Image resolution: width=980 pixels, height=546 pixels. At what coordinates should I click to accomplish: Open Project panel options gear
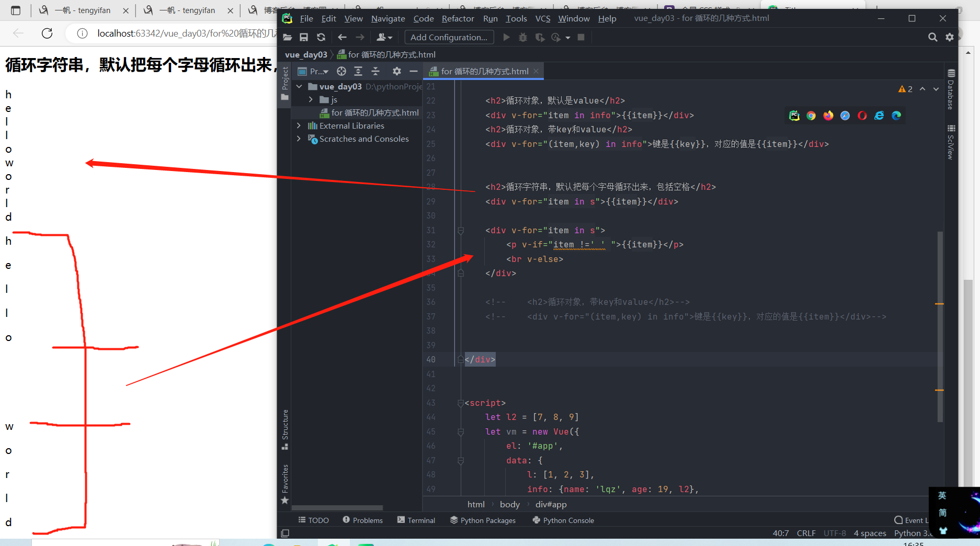pyautogui.click(x=397, y=71)
